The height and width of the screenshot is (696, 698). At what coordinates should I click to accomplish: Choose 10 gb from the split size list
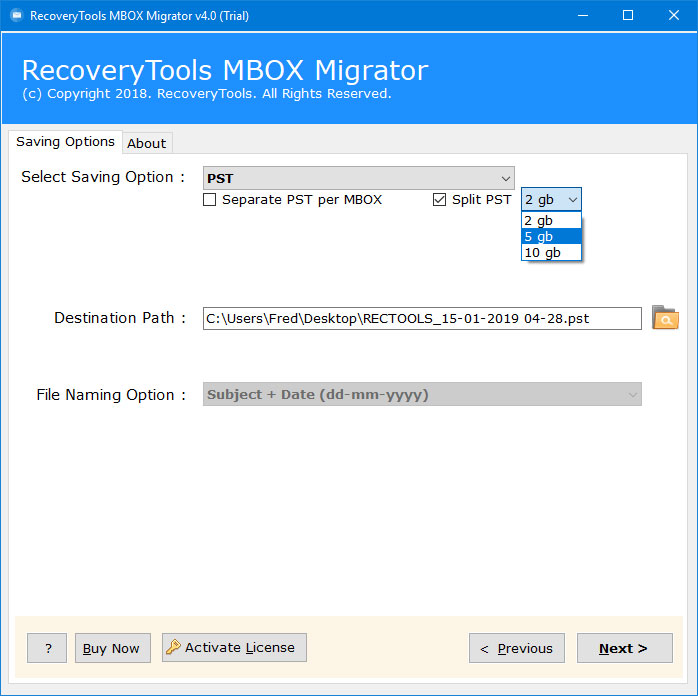[x=551, y=252]
